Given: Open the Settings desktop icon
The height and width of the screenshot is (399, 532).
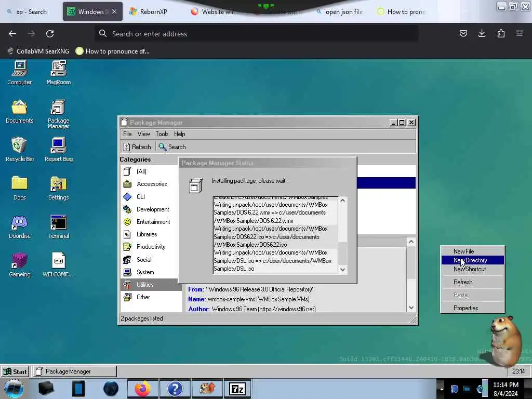Looking at the screenshot, I should tap(58, 188).
